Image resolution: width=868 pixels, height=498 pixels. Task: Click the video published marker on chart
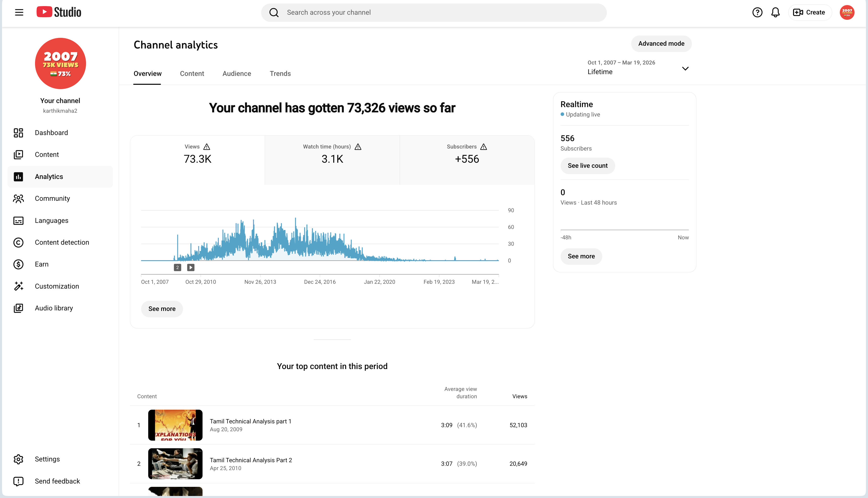pyautogui.click(x=191, y=268)
